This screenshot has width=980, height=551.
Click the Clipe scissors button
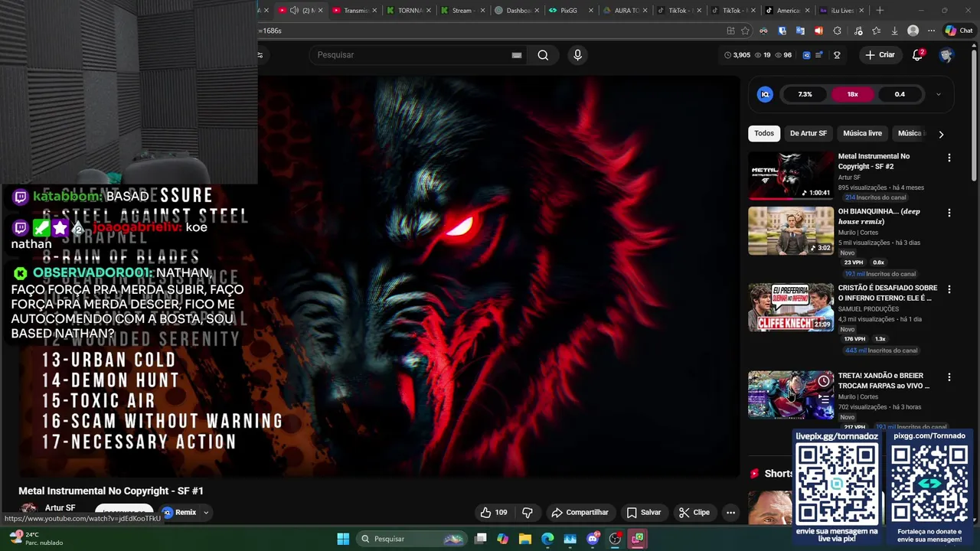click(x=694, y=513)
